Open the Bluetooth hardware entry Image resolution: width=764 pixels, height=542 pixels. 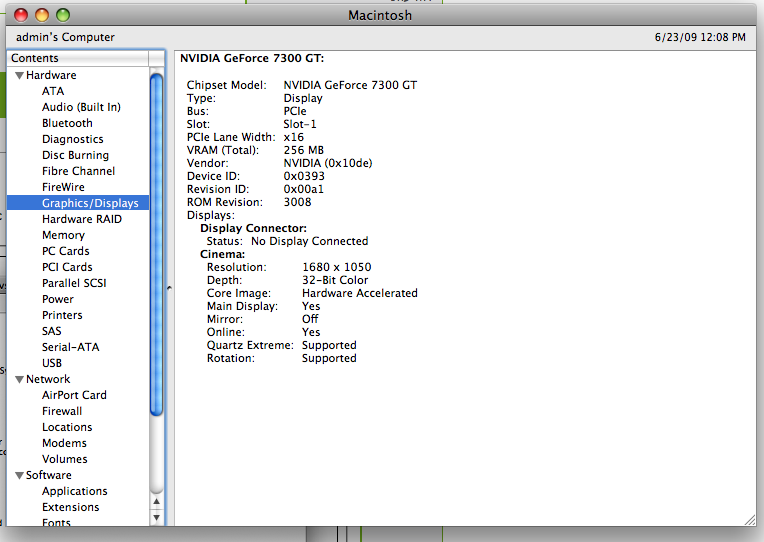pyautogui.click(x=67, y=123)
